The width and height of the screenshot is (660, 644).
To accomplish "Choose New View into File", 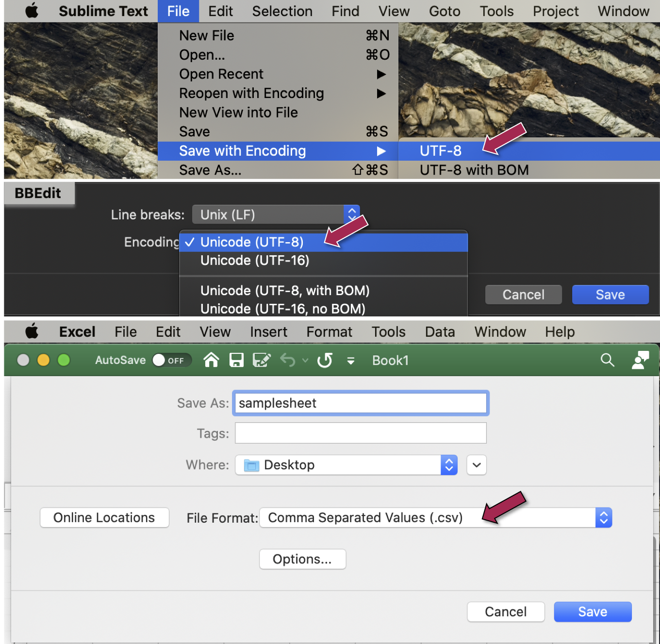I will [x=278, y=113].
